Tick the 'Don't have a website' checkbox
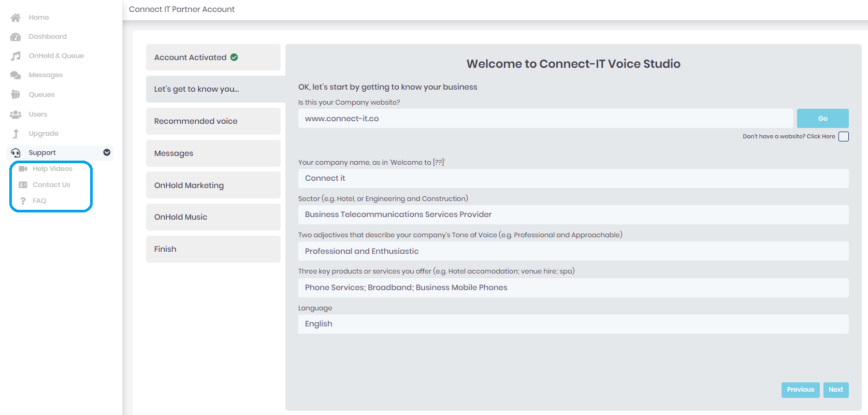The height and width of the screenshot is (415, 868). (x=844, y=137)
